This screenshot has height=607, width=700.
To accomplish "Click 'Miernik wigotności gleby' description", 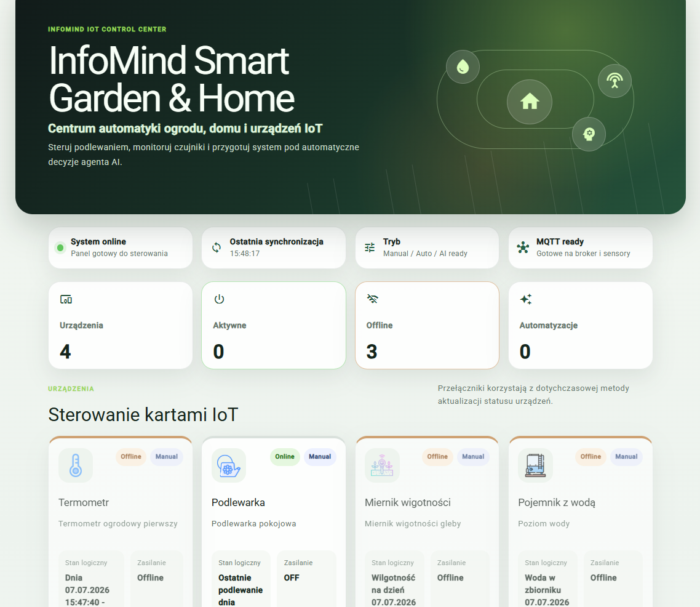I will tap(413, 523).
